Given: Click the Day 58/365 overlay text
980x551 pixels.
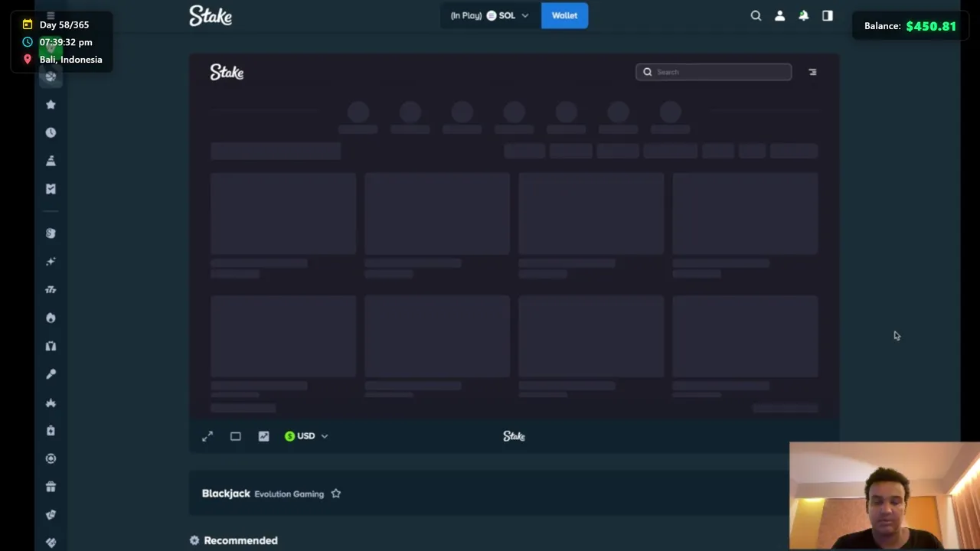Looking at the screenshot, I should tap(64, 24).
